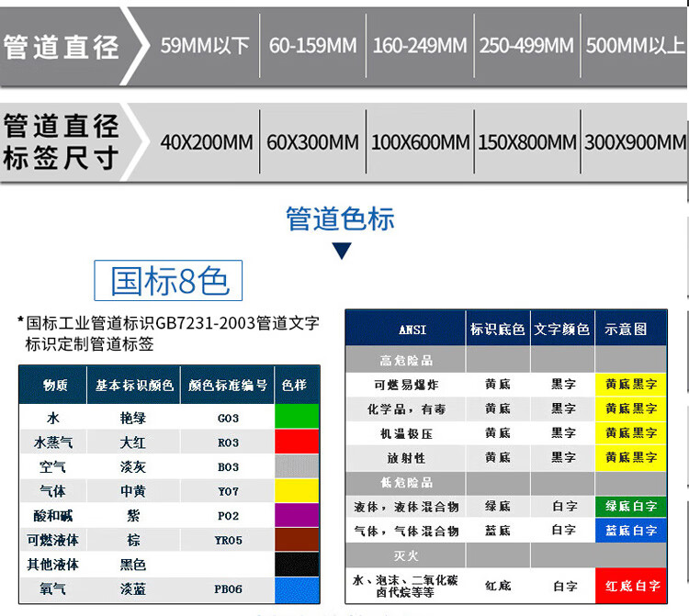Choose the 500MM以上 pipe diameter cell
This screenshot has width=689, height=616.
(636, 45)
